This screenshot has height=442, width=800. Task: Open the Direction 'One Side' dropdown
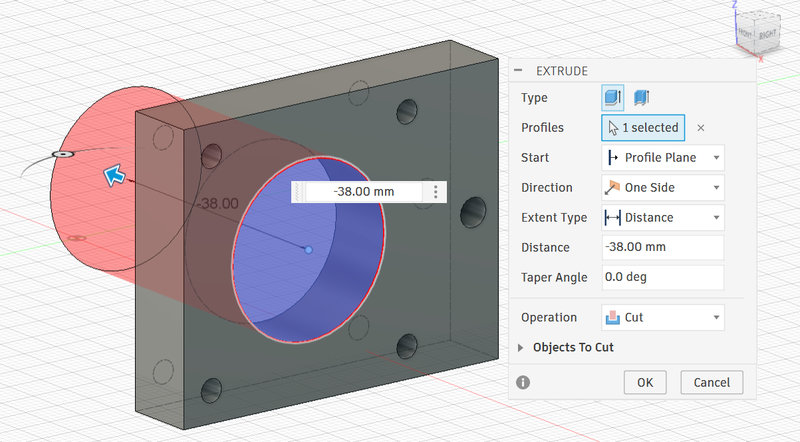click(x=663, y=188)
